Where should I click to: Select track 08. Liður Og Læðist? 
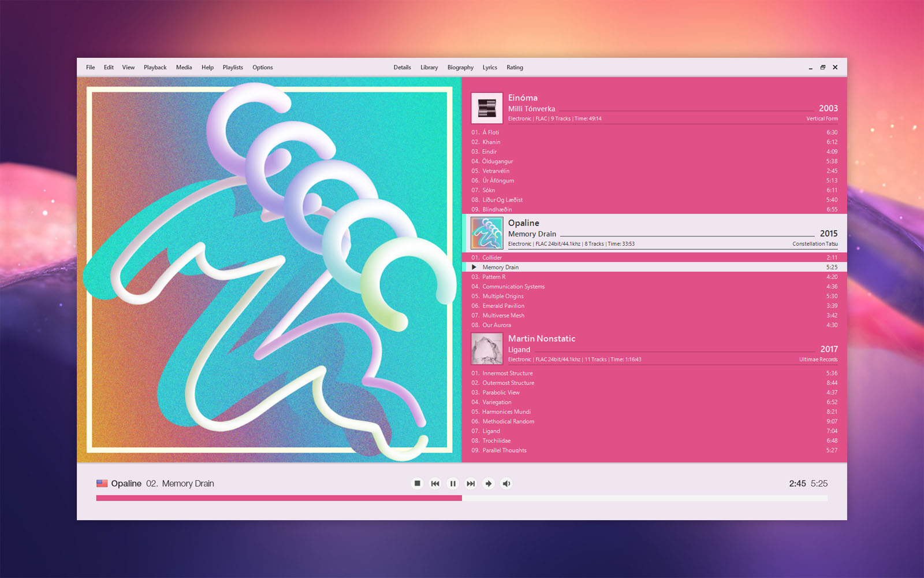click(x=654, y=200)
